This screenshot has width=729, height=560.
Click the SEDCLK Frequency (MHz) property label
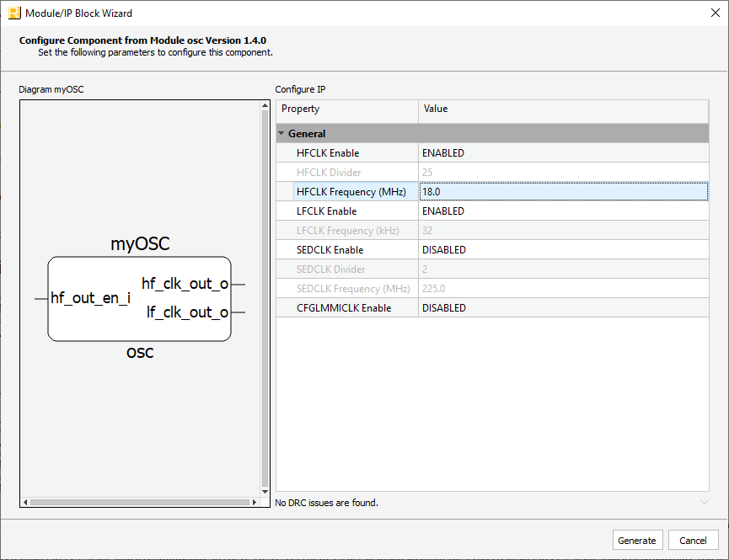tap(353, 289)
